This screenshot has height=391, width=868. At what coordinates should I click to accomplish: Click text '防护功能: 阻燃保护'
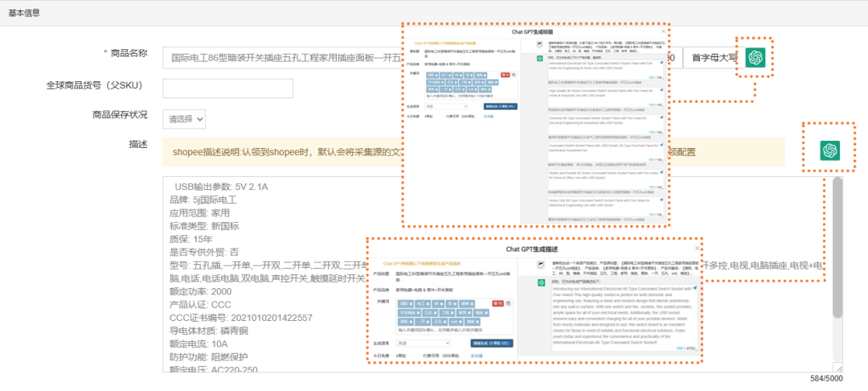click(209, 357)
